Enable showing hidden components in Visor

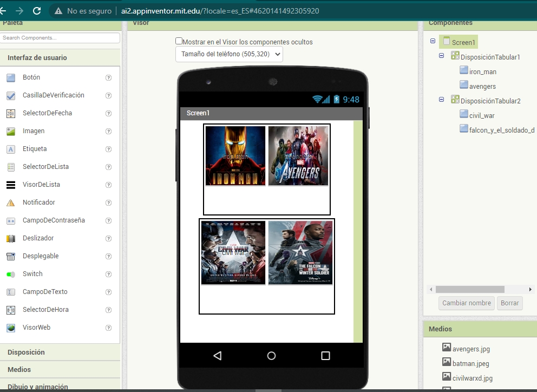click(179, 41)
